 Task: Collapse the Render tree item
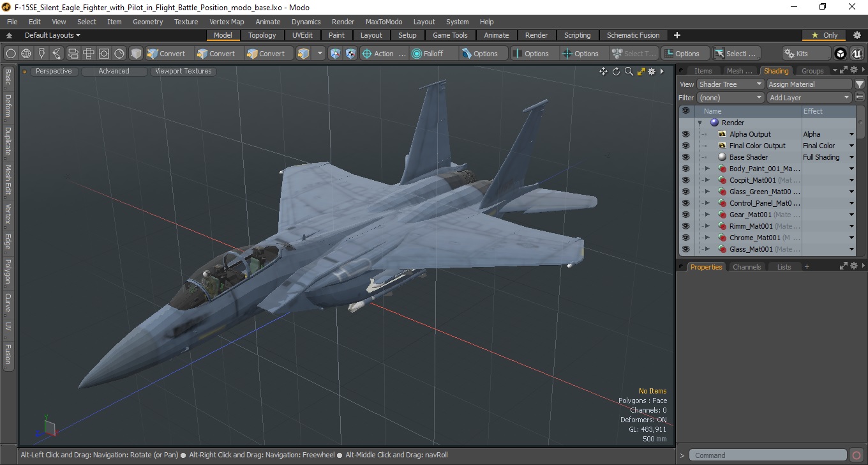click(700, 123)
